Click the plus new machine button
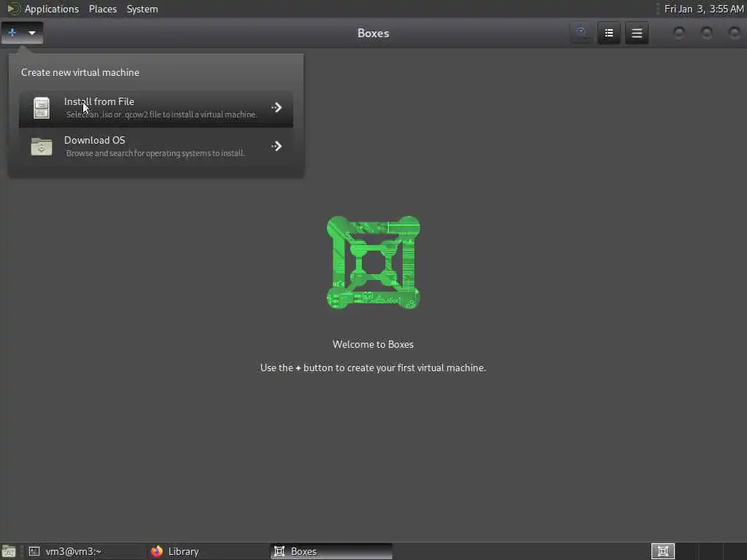747x560 pixels. (x=12, y=33)
